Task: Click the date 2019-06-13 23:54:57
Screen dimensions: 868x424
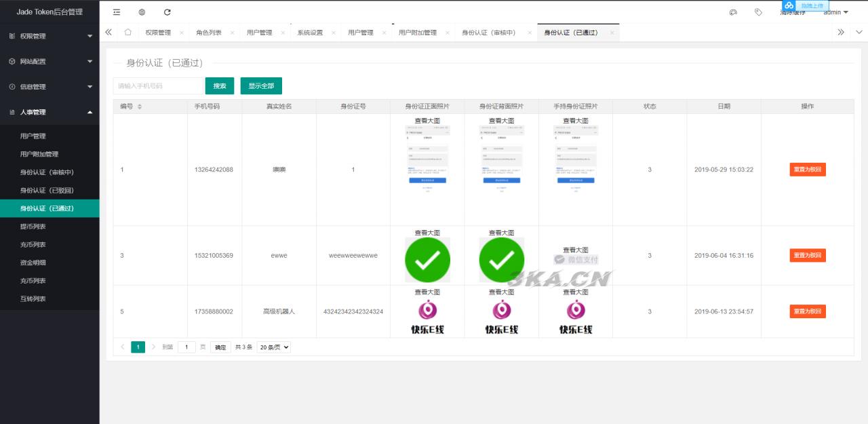Action: [724, 311]
